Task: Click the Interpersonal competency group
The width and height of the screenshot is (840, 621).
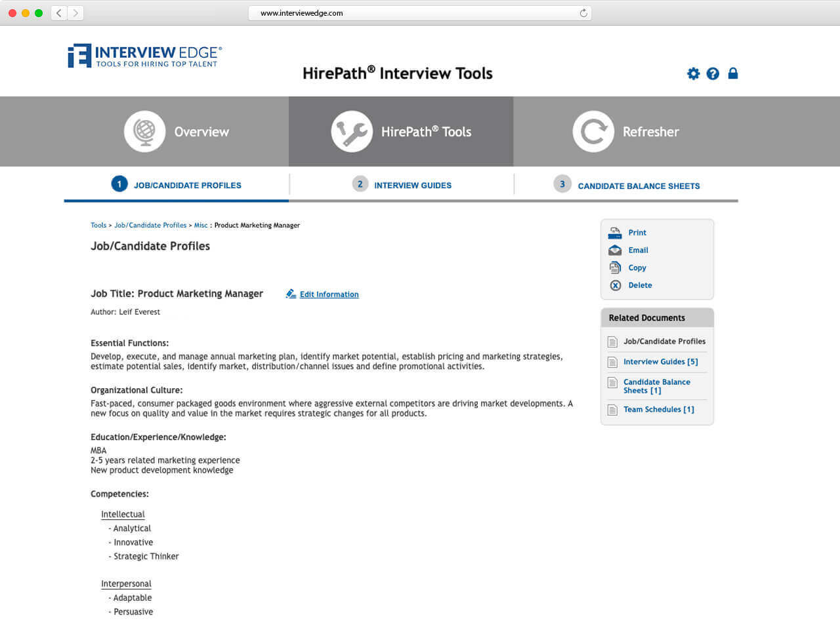Action: 126,584
